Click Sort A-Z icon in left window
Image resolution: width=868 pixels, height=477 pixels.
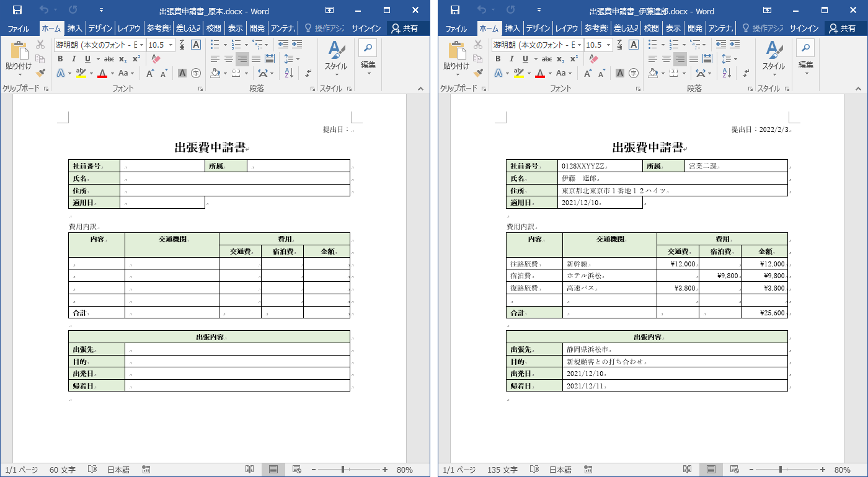[289, 73]
